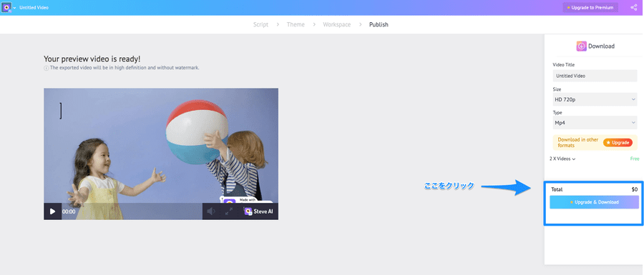644x275 pixels.
Task: Edit the Video Title field
Action: [x=595, y=76]
